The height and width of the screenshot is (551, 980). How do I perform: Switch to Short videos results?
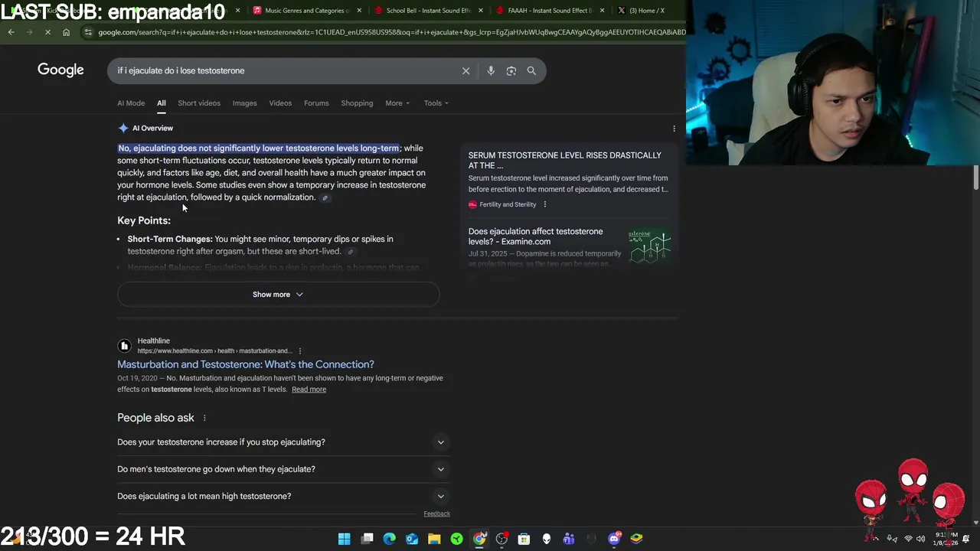[199, 103]
